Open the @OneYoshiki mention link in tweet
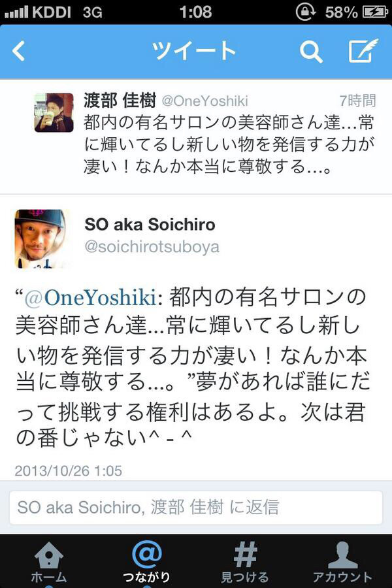This screenshot has height=588, width=392. point(90,298)
